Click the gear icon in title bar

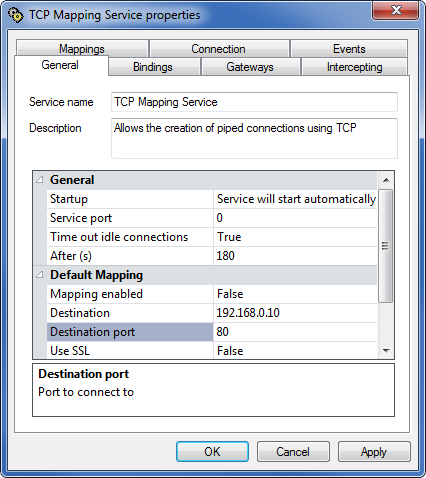tap(15, 15)
